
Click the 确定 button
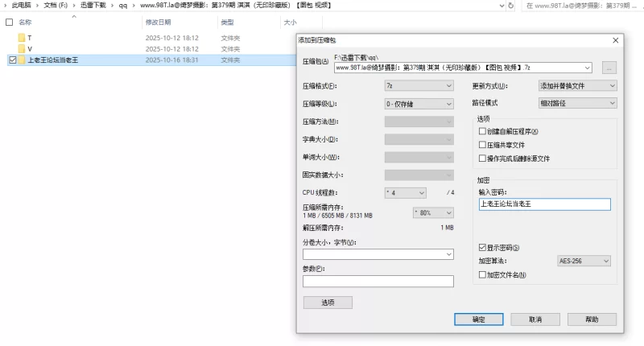pyautogui.click(x=478, y=319)
